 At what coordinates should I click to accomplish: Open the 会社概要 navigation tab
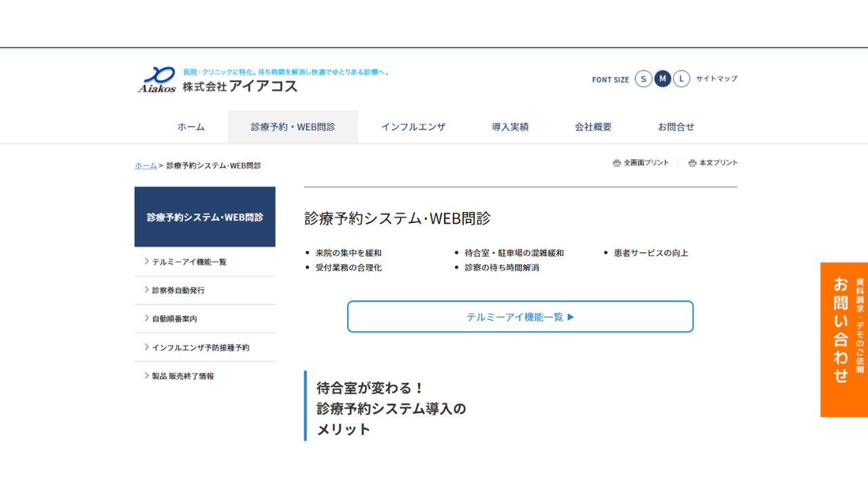(x=593, y=127)
